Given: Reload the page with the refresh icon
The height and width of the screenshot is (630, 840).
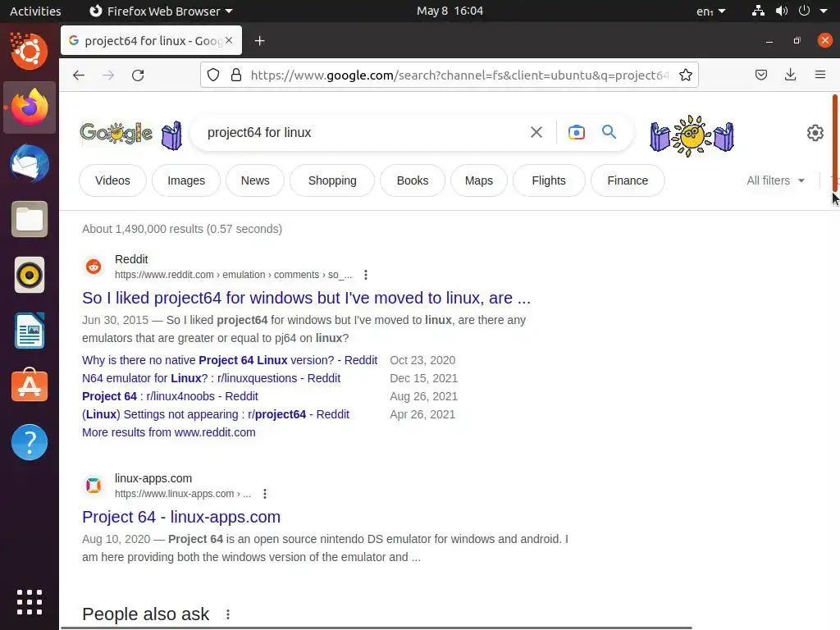Looking at the screenshot, I should pyautogui.click(x=138, y=75).
